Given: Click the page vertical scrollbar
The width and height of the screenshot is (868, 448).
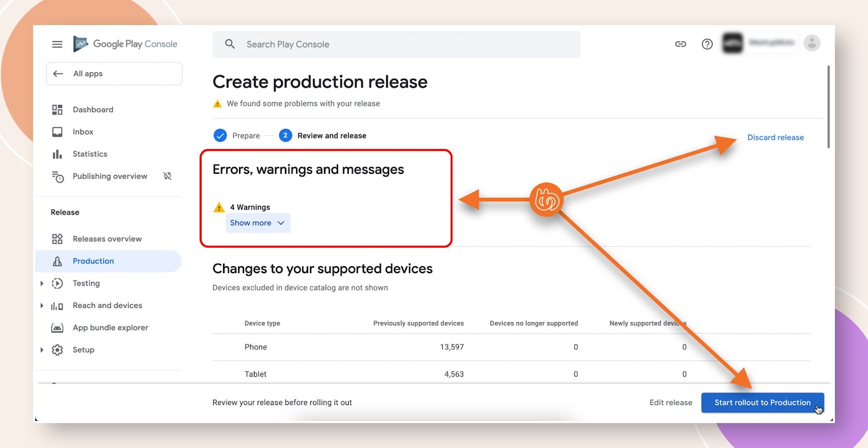Looking at the screenshot, I should (828, 107).
